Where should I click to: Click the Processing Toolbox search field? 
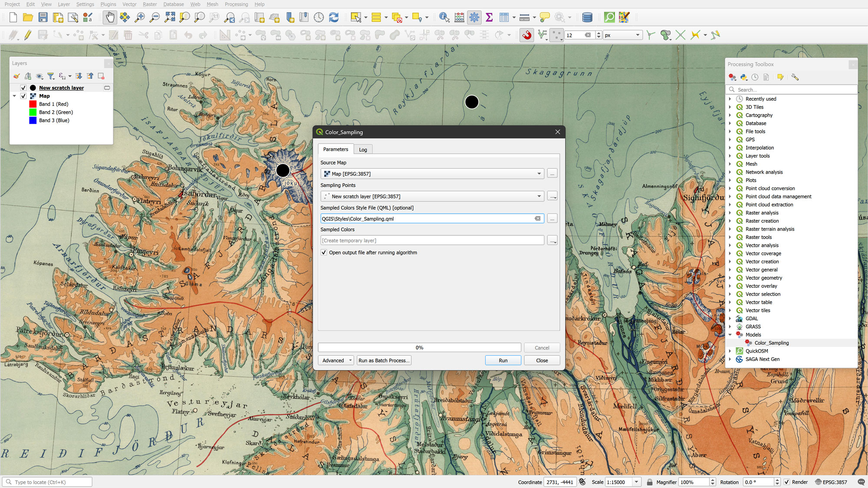tap(792, 90)
